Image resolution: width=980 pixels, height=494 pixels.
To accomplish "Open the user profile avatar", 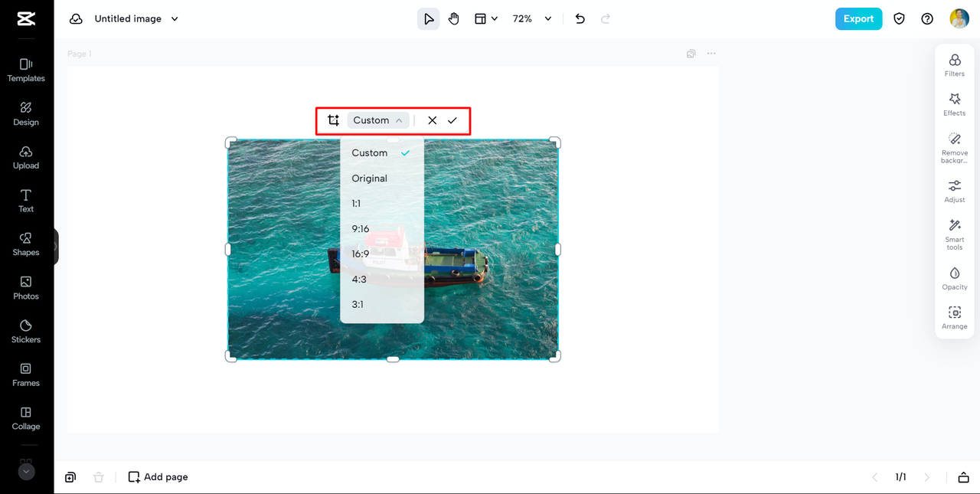I will (x=959, y=19).
